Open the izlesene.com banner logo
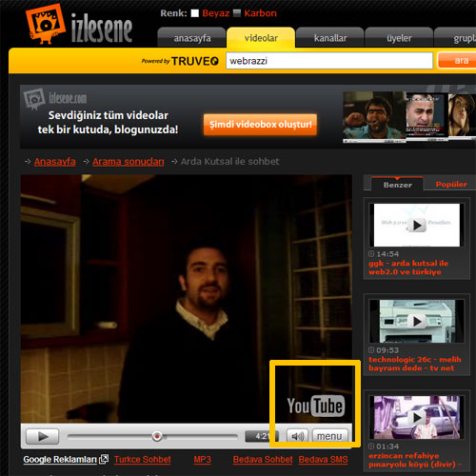Screen dimensions: 476x476 (x=55, y=98)
